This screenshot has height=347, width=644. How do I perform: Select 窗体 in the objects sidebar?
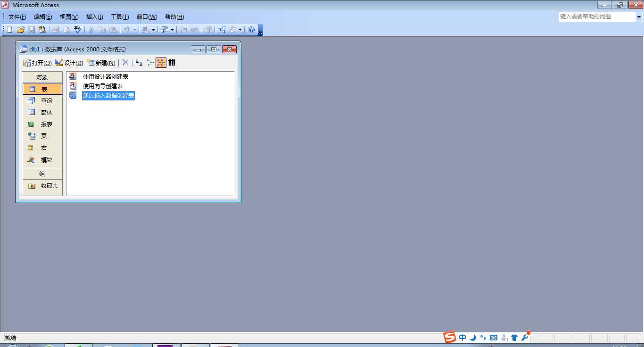coord(42,113)
